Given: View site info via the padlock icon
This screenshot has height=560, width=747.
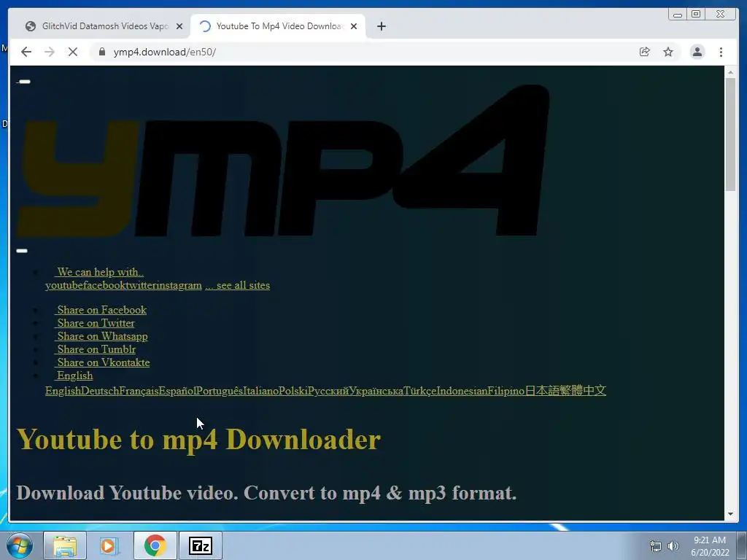Looking at the screenshot, I should 101,52.
